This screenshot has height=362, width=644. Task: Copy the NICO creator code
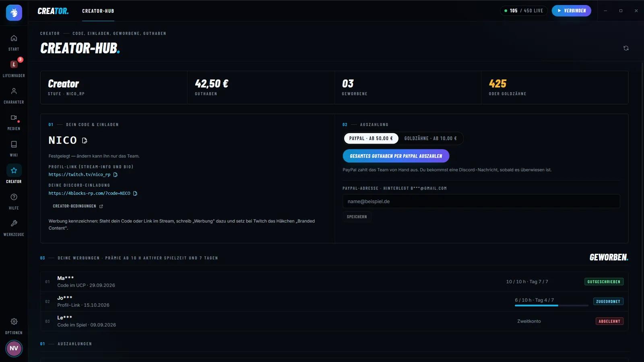(x=85, y=140)
